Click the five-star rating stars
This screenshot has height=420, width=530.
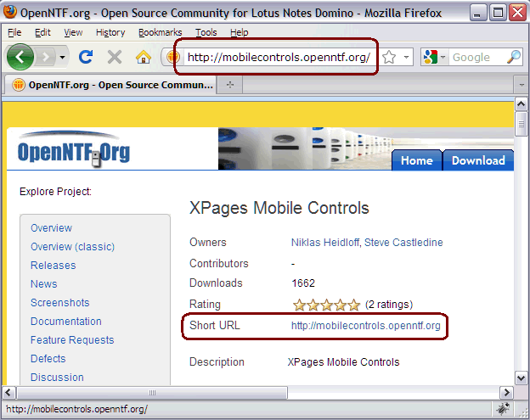[326, 305]
